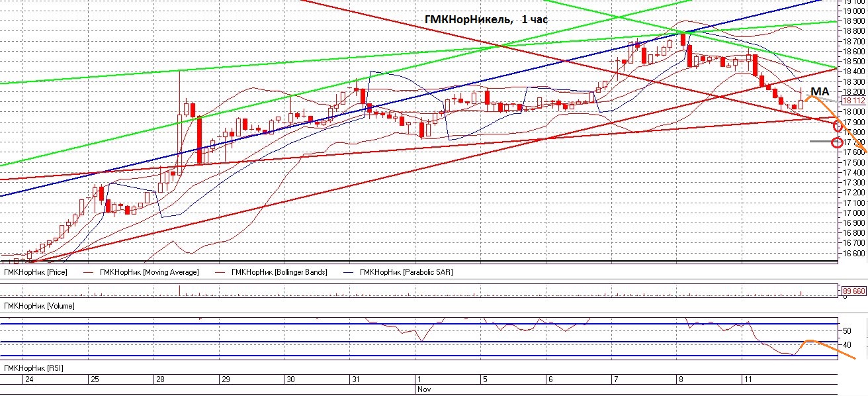Click the date label 31 on time axis

coord(356,380)
